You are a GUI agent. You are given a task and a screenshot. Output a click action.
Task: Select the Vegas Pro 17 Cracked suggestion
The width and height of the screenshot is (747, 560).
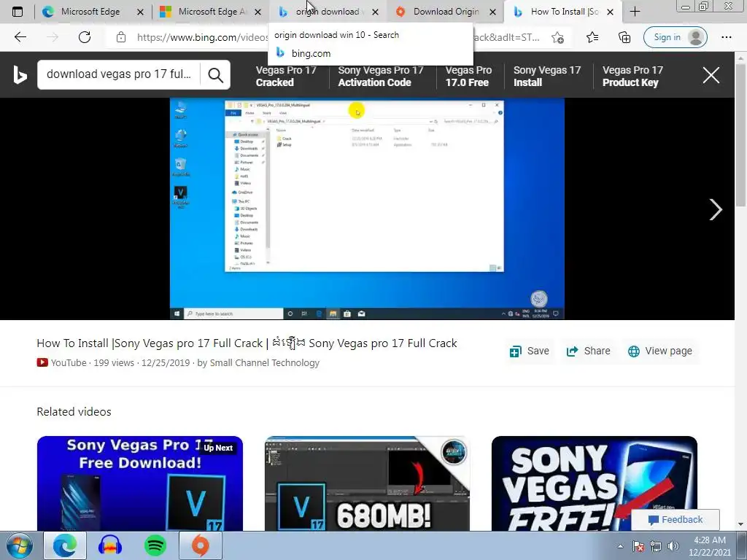coord(286,76)
